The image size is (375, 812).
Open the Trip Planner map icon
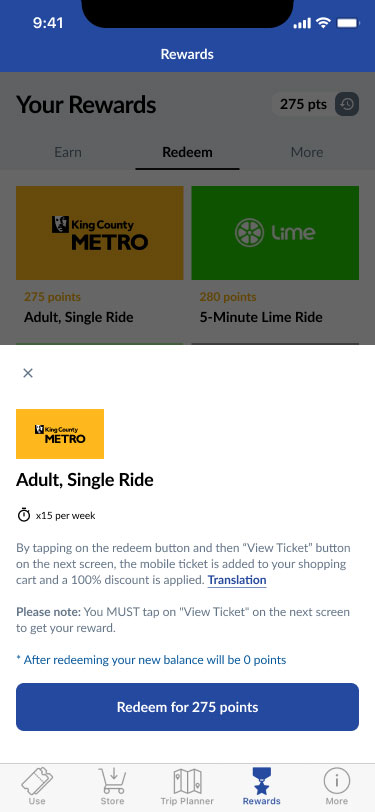(x=187, y=781)
